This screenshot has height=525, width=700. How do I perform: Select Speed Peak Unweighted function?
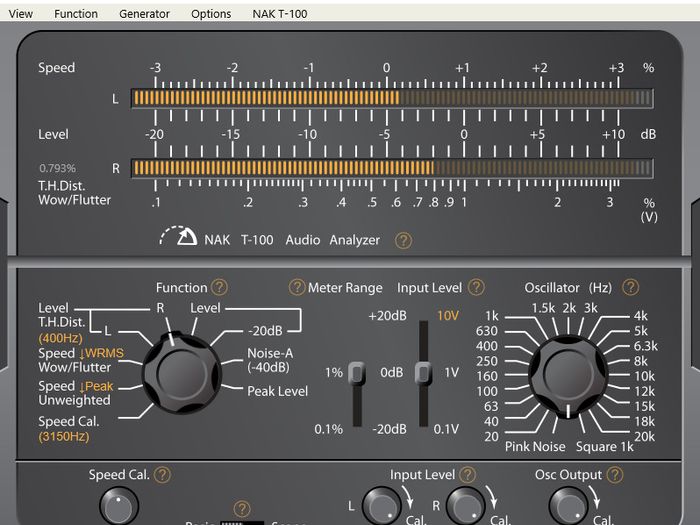click(75, 393)
